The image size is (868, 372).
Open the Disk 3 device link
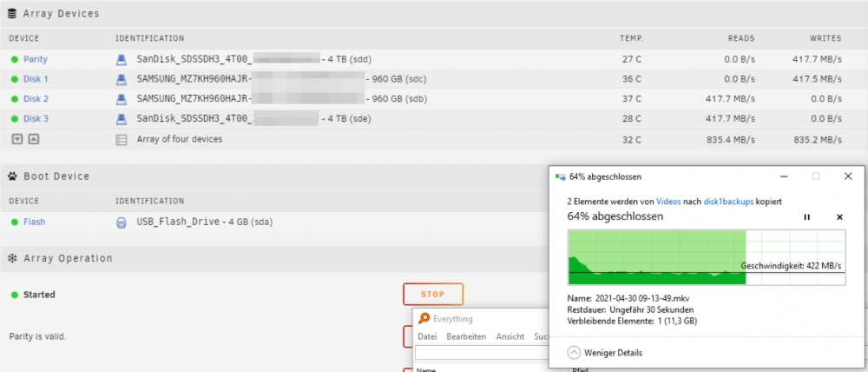click(36, 119)
